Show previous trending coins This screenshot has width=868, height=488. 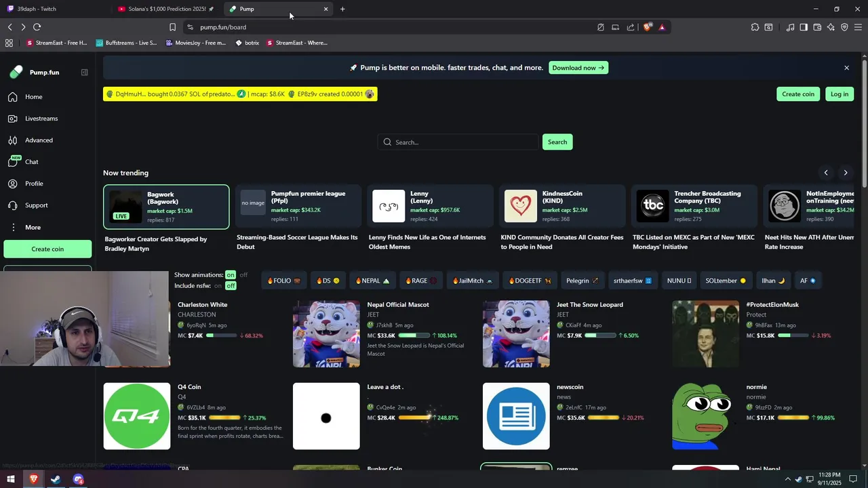(x=826, y=173)
